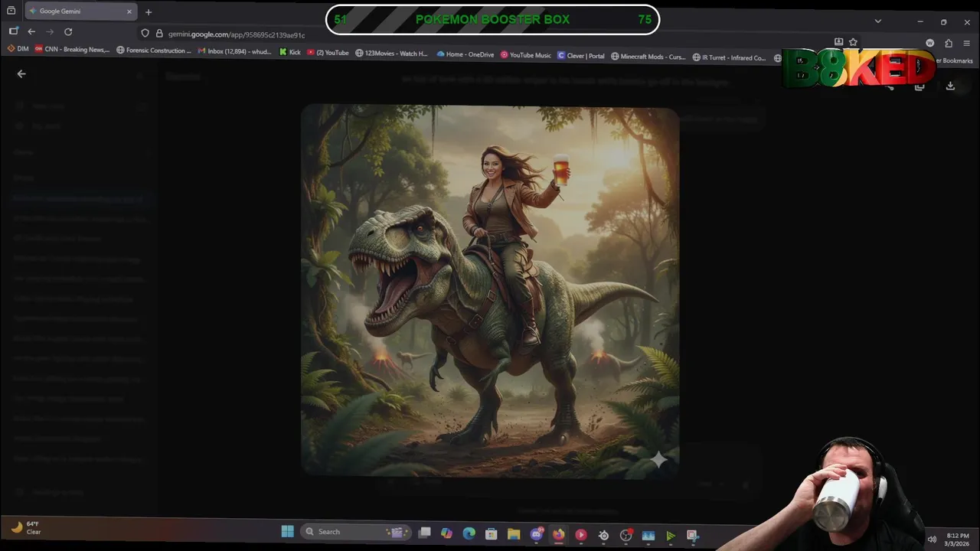Open the Clever Portal bookmark
The height and width of the screenshot is (551, 980).
tap(581, 56)
